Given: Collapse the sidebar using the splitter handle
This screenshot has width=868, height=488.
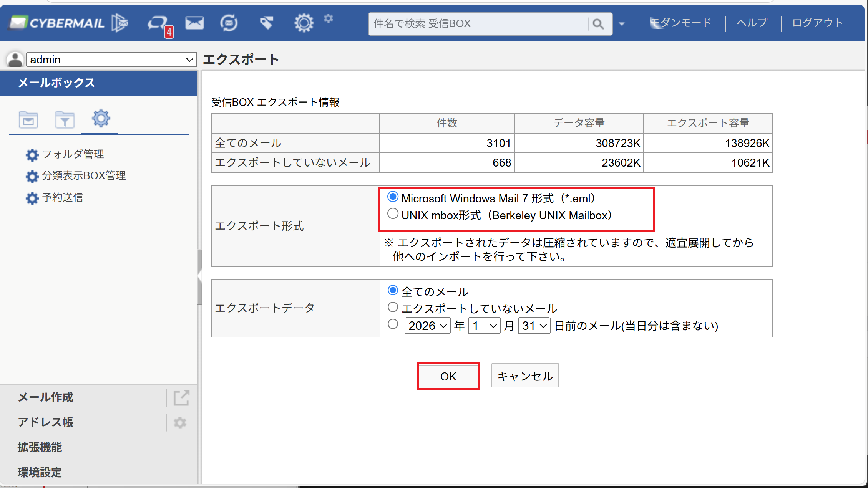Looking at the screenshot, I should tap(199, 276).
